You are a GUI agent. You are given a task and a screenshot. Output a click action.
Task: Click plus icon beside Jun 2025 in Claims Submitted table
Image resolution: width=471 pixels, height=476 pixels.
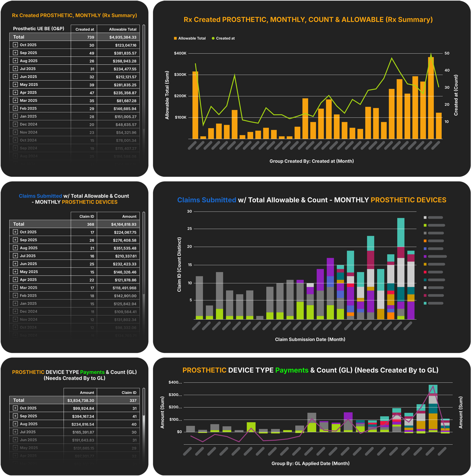pos(15,264)
